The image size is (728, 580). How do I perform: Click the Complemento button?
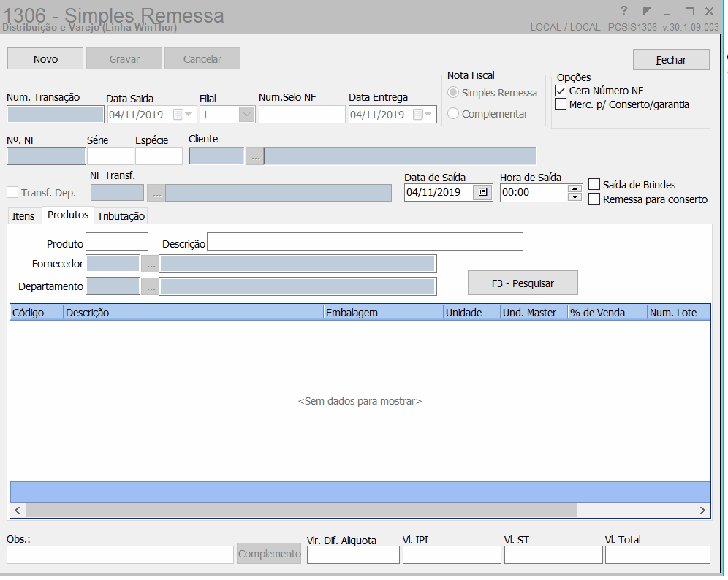coord(269,554)
